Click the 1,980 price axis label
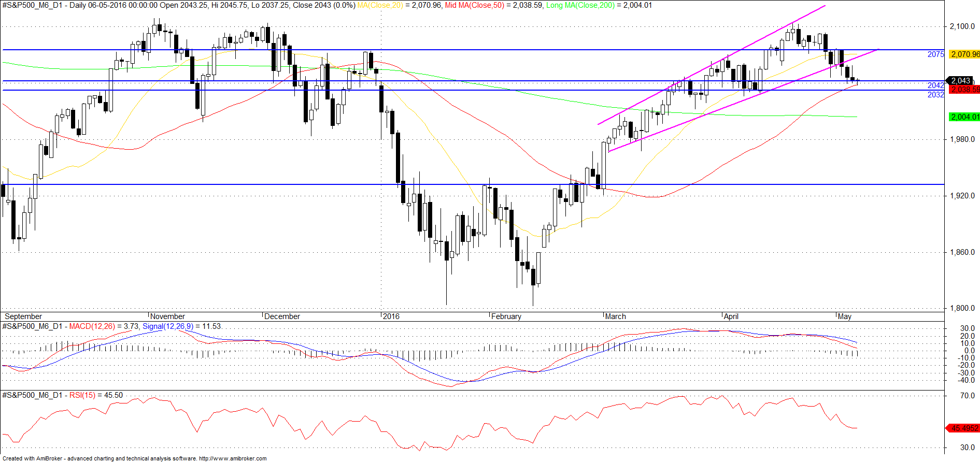This screenshot has width=980, height=462. pos(962,139)
